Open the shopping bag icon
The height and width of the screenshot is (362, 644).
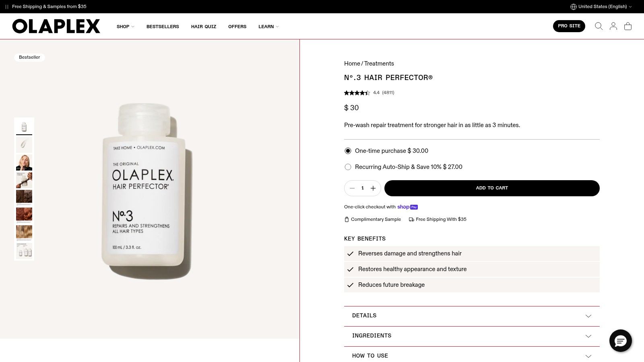[627, 26]
